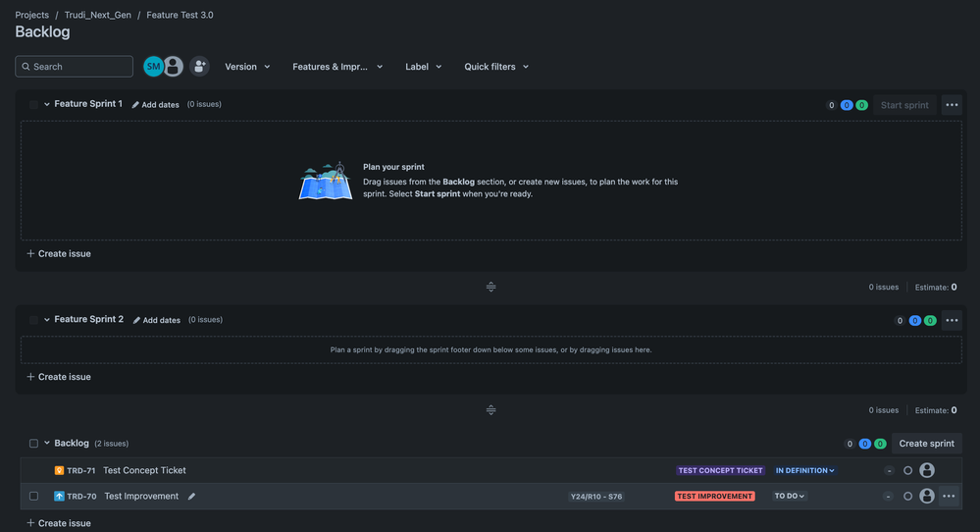
Task: Check the Backlog section select-all checkbox
Action: point(33,444)
